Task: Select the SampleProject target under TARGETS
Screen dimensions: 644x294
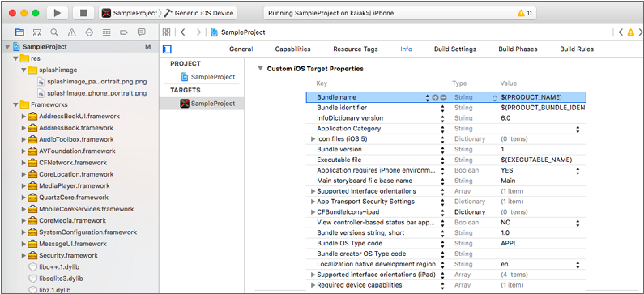Action: click(x=202, y=104)
